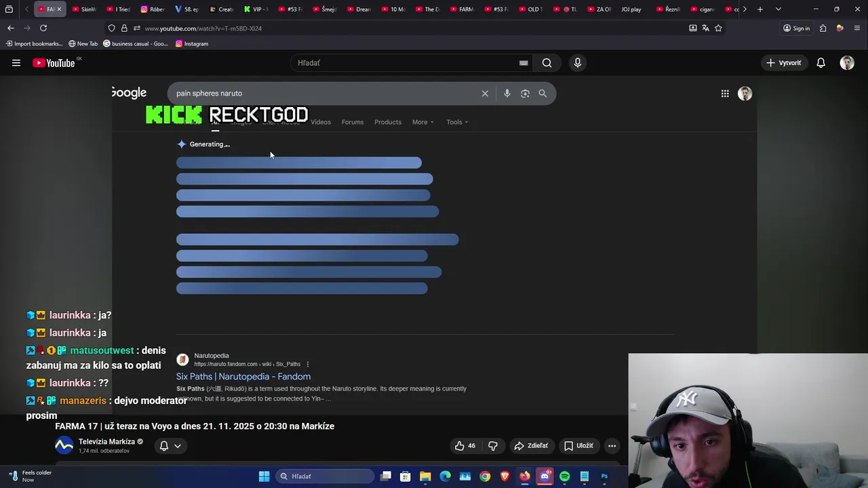The image size is (868, 488).
Task: Focus the Windows taskbar Hľadať search box
Action: coord(325,476)
